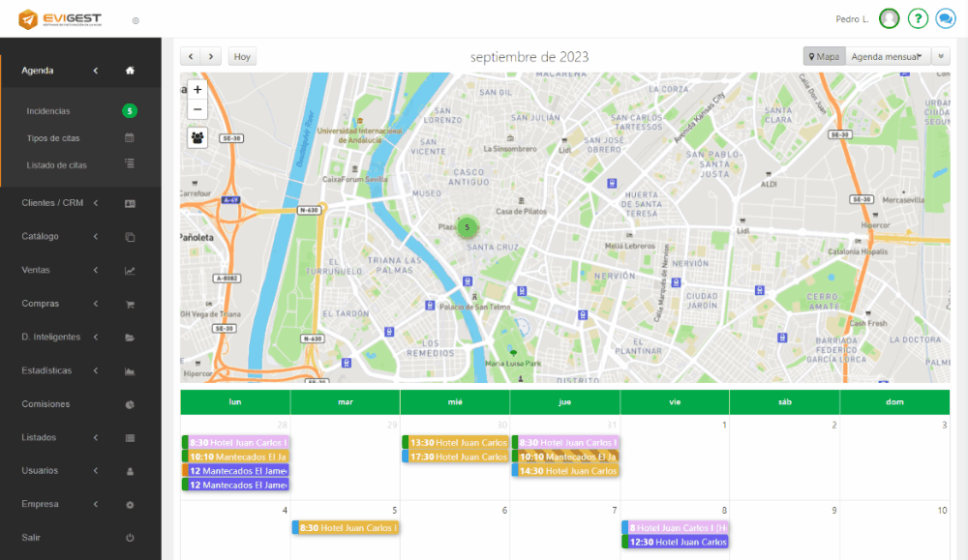The image size is (968, 560).
Task: Click the person icon beside Usuarios
Action: click(130, 471)
